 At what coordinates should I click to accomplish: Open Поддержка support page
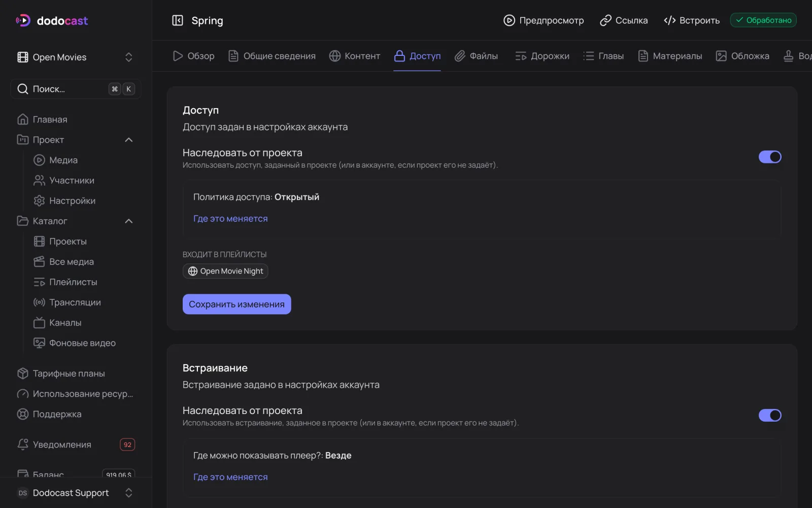click(x=49, y=414)
